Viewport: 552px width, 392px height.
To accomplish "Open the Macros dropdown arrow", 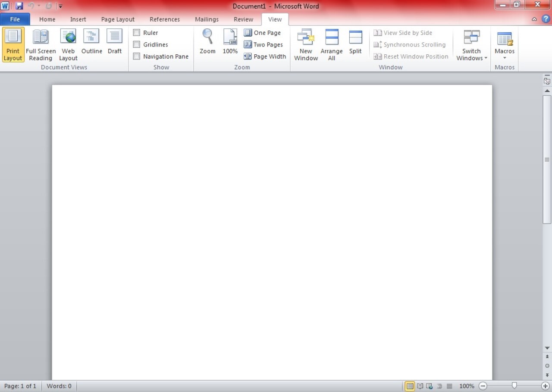I will [x=505, y=58].
